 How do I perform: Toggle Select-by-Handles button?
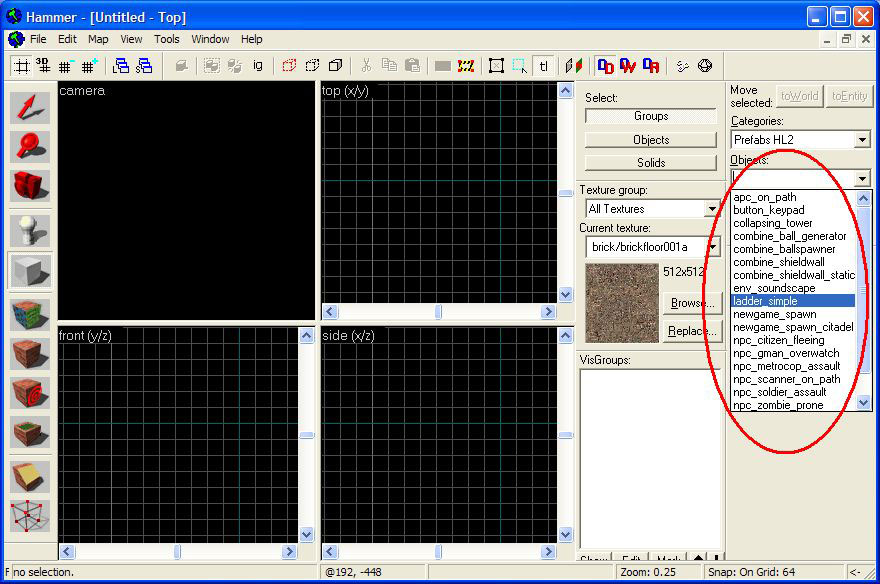click(496, 66)
